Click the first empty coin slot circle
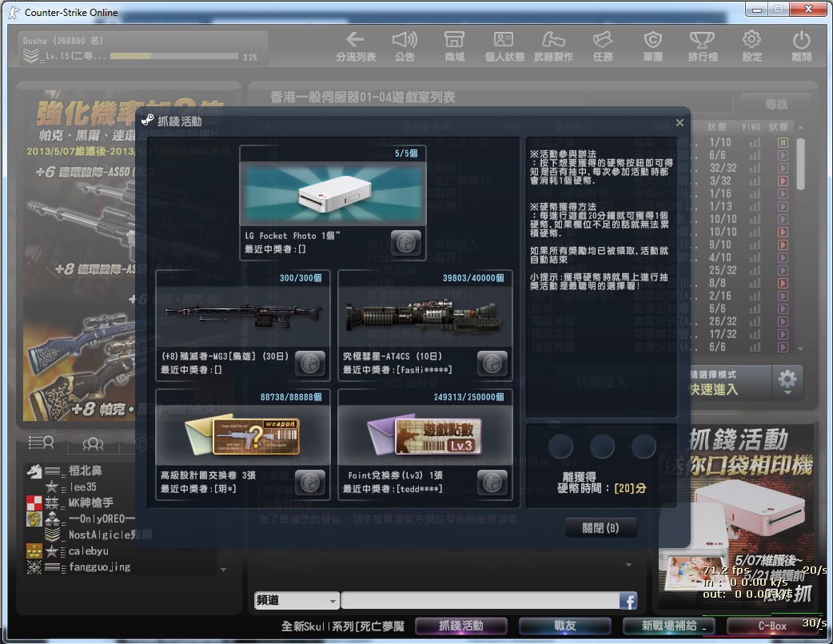 (x=560, y=446)
